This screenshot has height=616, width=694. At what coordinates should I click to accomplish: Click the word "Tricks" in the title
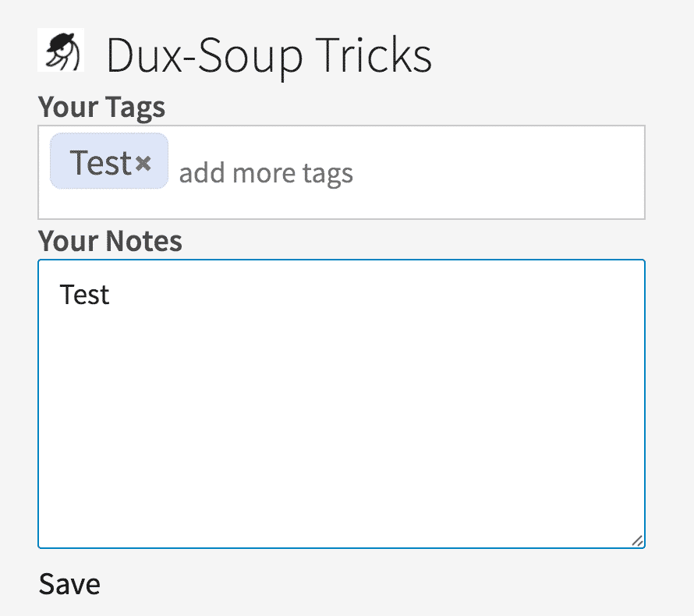tap(373, 55)
